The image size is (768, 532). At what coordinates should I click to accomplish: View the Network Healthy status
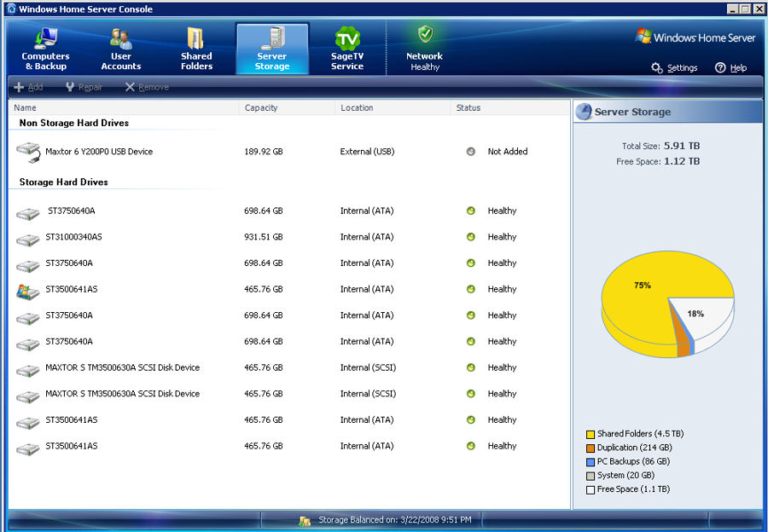(x=425, y=49)
